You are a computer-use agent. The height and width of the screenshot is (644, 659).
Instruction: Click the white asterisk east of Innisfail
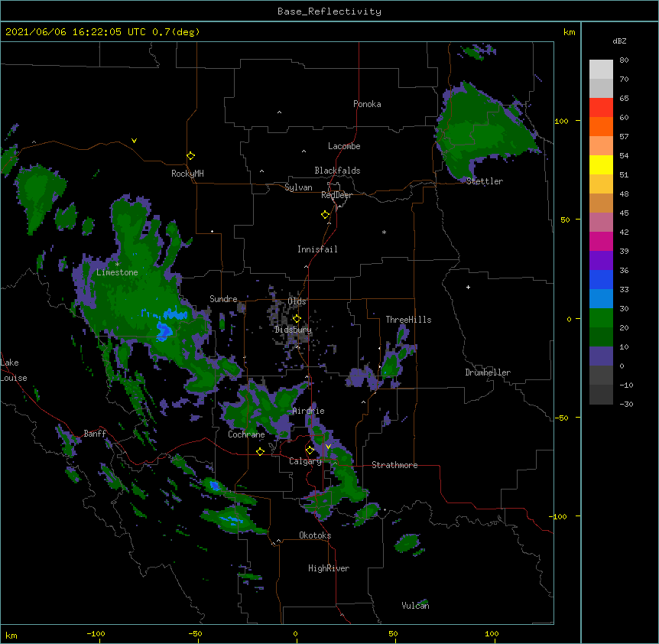point(384,233)
